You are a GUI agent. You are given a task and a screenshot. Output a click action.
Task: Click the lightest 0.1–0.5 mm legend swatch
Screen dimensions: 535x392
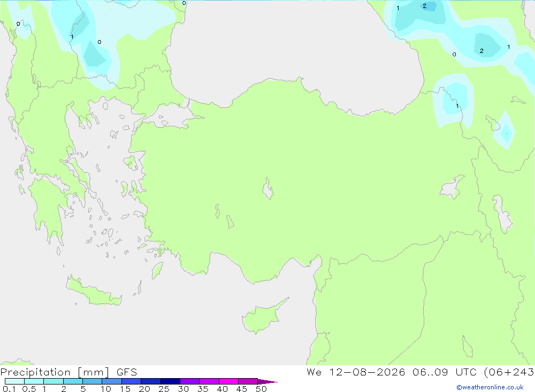14,381
